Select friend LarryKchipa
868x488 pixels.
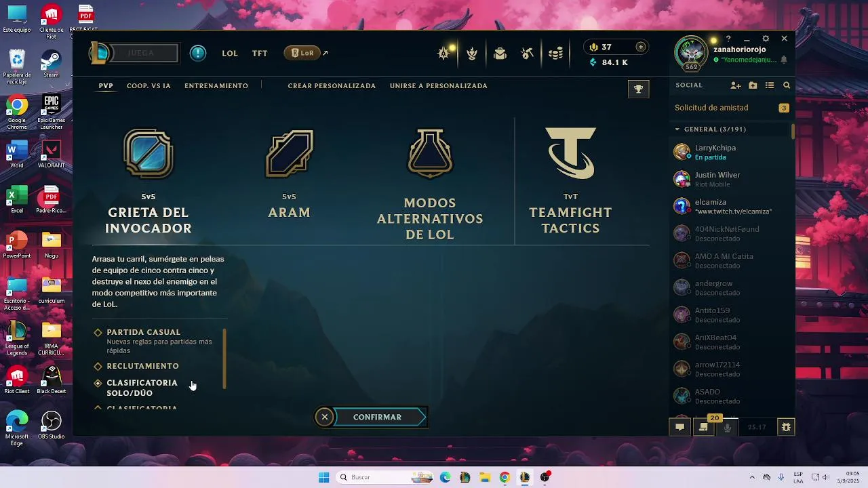(731, 152)
